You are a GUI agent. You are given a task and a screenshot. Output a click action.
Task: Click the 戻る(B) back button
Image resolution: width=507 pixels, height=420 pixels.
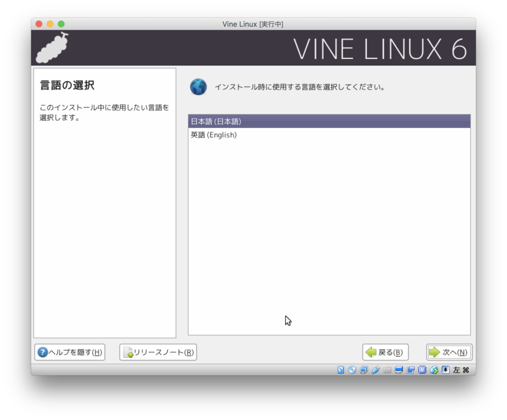click(x=385, y=352)
